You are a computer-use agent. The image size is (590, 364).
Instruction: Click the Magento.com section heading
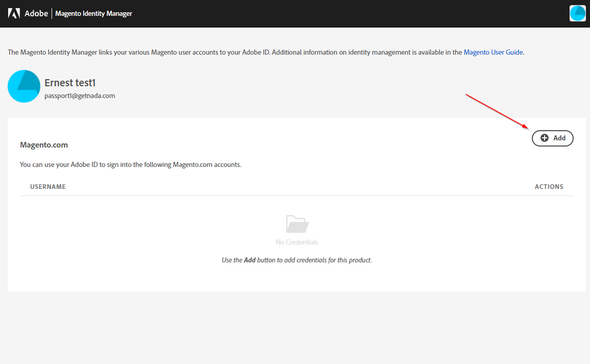(44, 145)
